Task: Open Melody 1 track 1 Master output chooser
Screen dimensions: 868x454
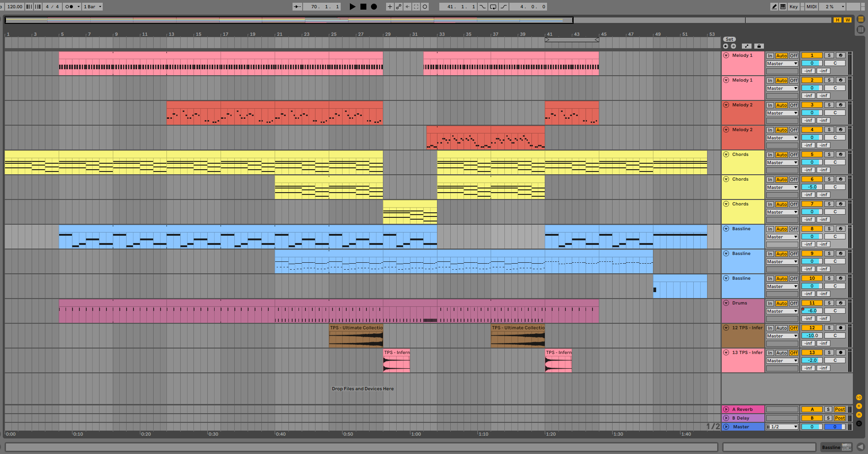Action: coord(782,64)
